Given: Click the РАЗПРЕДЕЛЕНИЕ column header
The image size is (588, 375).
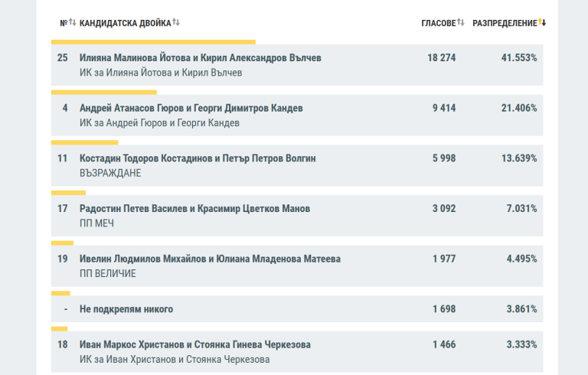Looking at the screenshot, I should click(x=505, y=23).
